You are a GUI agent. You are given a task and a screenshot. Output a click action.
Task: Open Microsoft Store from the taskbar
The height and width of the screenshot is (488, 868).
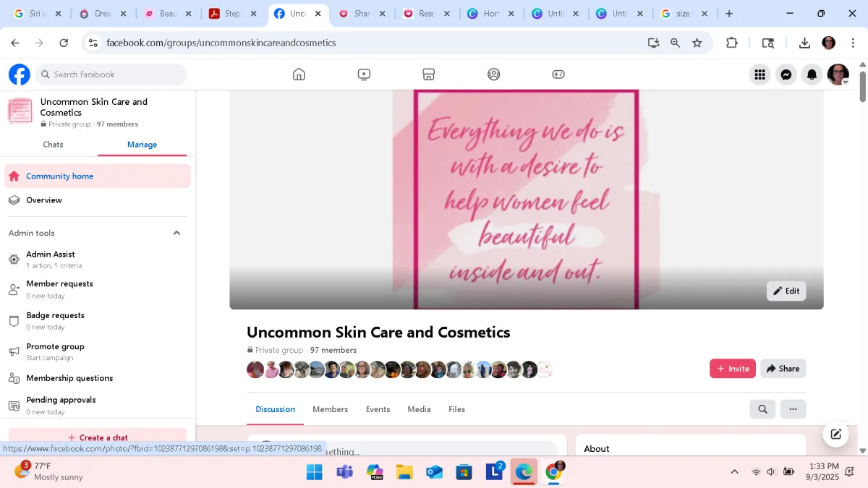coord(464,472)
